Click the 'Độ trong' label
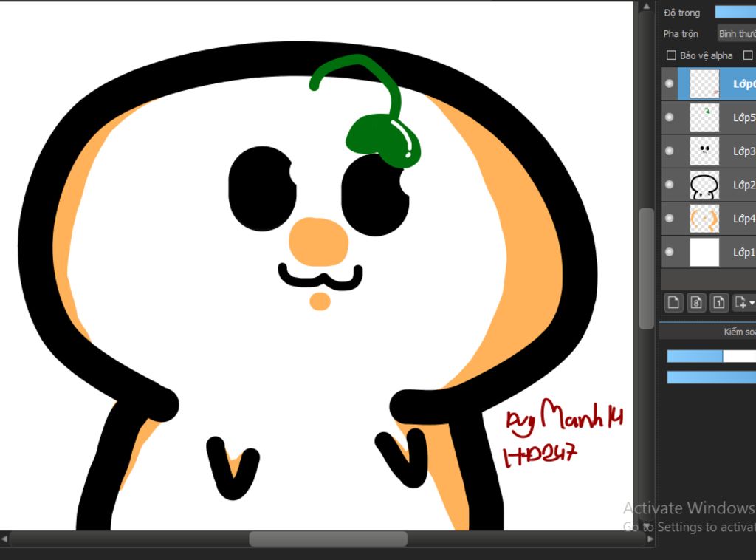This screenshot has width=756, height=560. pos(681,13)
